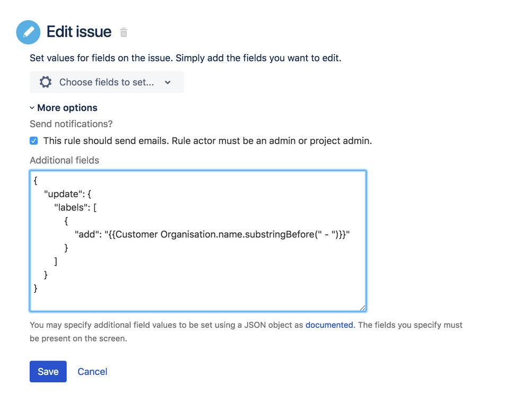Click the "This rule should send emails" label
This screenshot has height=420, width=530.
coord(207,141)
